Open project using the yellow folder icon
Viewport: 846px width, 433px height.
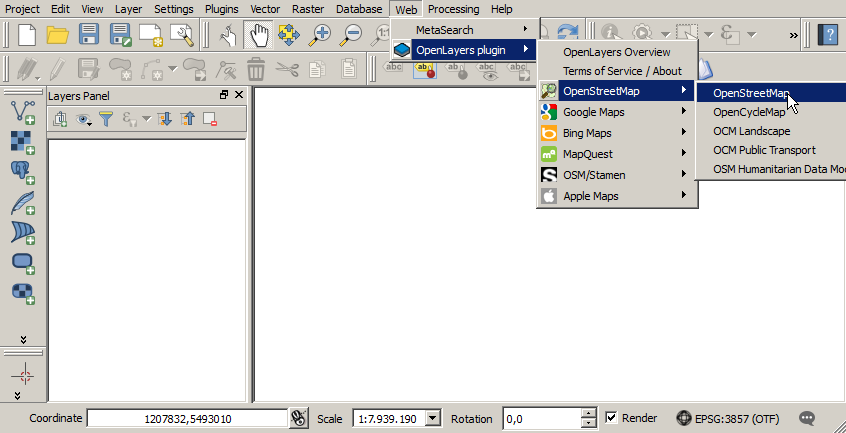58,35
